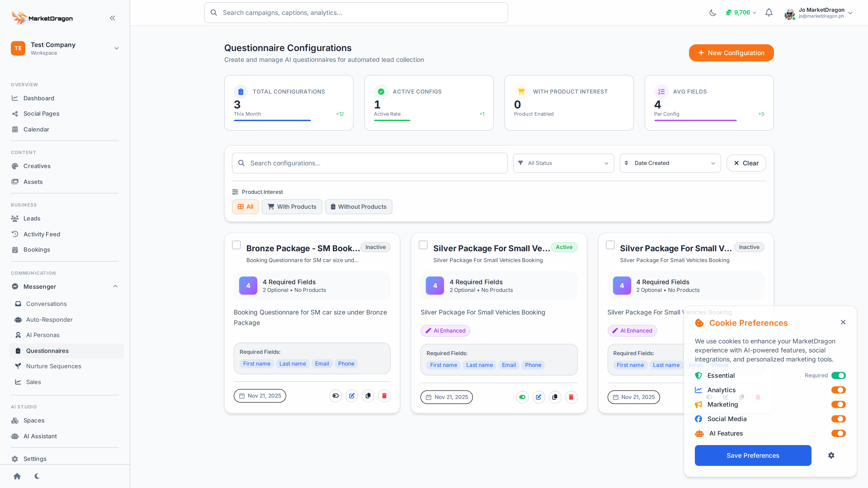
Task: Clear the configuration filters
Action: point(746,163)
